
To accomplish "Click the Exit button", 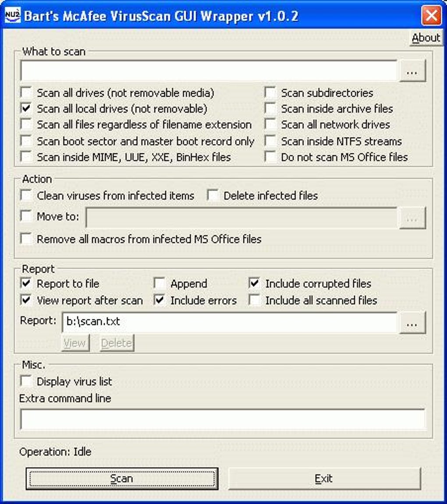I will click(x=324, y=479).
